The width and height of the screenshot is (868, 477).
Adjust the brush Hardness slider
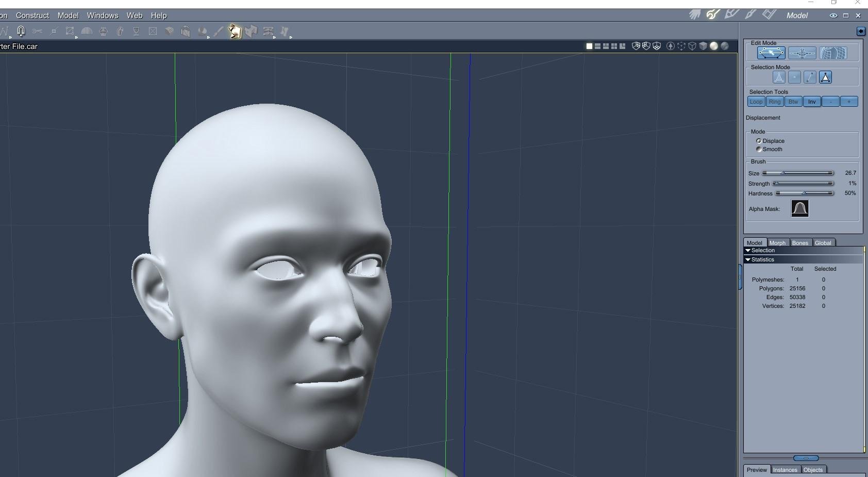click(804, 193)
